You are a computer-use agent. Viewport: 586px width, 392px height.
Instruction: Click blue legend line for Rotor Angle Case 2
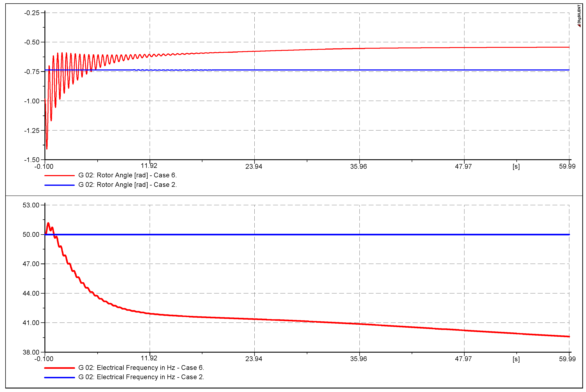[x=59, y=185]
